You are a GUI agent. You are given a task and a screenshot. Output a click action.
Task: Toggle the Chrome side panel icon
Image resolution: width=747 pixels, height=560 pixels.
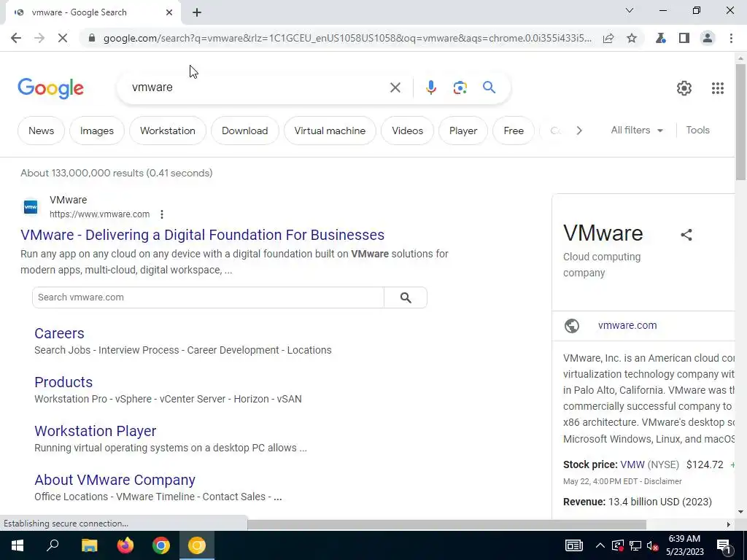click(684, 38)
